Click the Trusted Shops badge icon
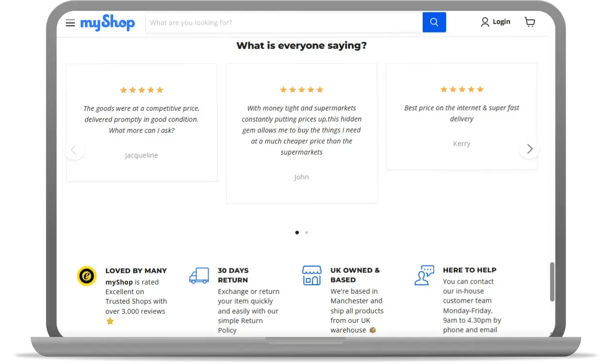 87,276
